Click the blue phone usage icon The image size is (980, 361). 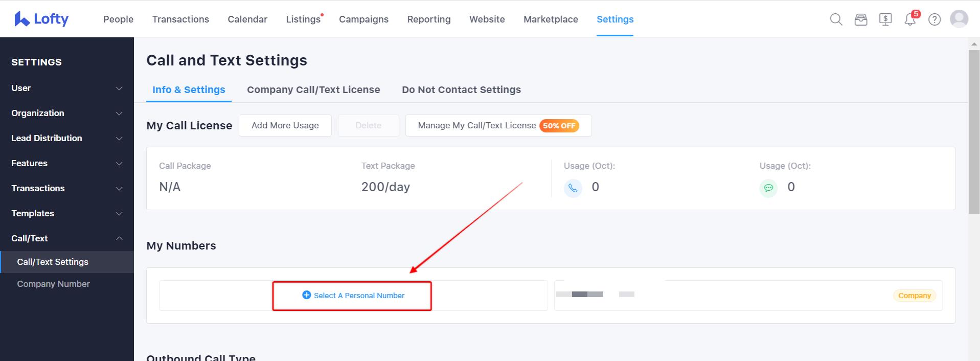pyautogui.click(x=573, y=188)
